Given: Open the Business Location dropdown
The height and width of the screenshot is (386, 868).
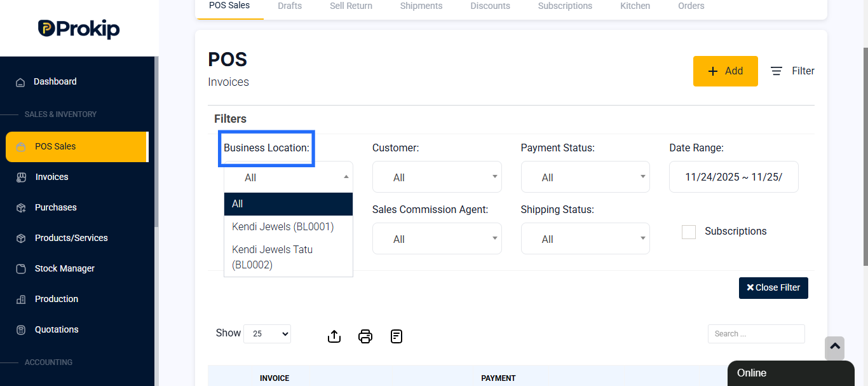Looking at the screenshot, I should pos(288,177).
